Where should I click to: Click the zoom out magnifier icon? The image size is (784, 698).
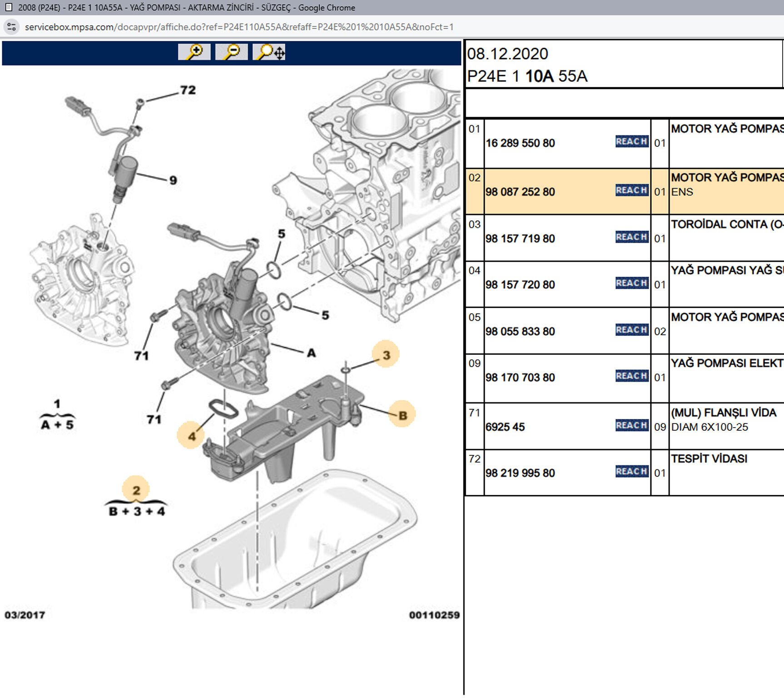point(231,52)
